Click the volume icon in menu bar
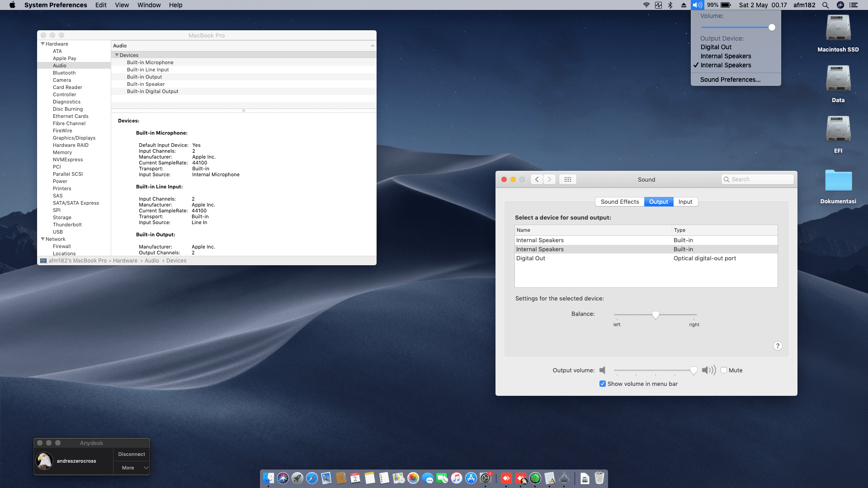The width and height of the screenshot is (868, 488). click(x=698, y=5)
